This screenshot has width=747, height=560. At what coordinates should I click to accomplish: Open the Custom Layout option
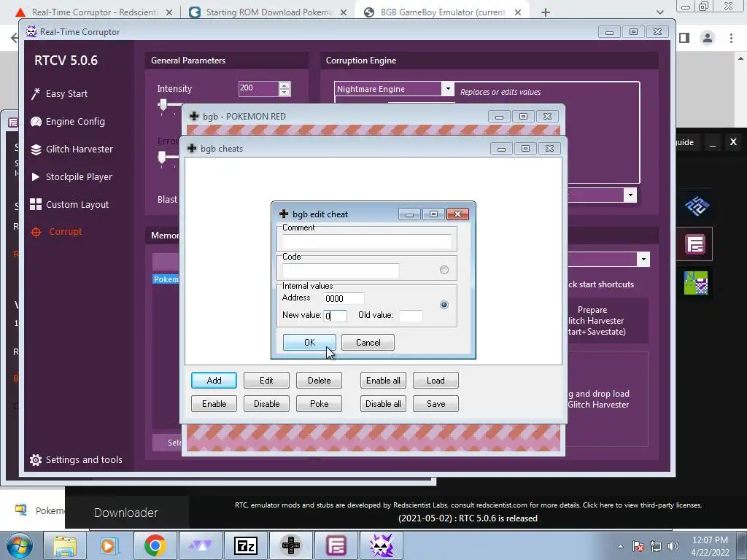coord(69,204)
